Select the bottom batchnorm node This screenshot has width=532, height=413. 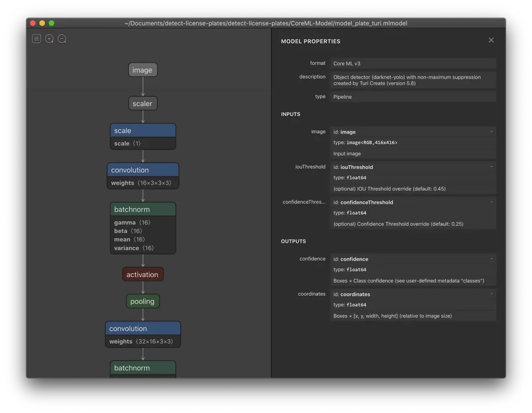[143, 368]
